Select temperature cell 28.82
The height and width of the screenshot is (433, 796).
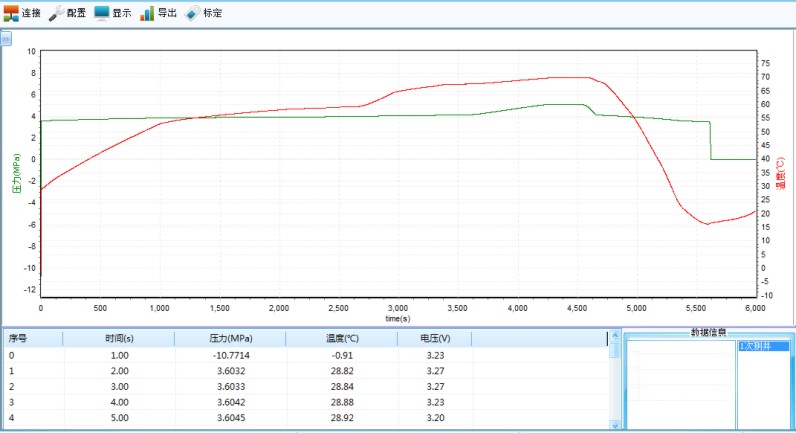pyautogui.click(x=342, y=371)
